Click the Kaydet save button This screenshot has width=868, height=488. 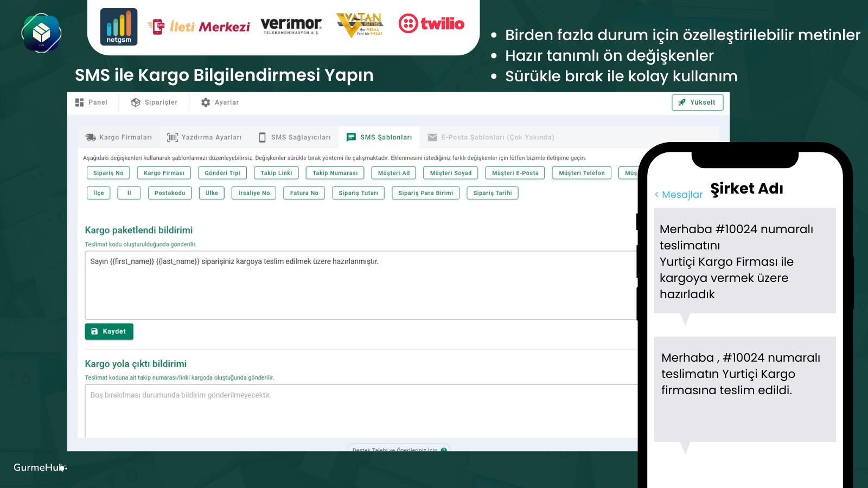tap(109, 331)
